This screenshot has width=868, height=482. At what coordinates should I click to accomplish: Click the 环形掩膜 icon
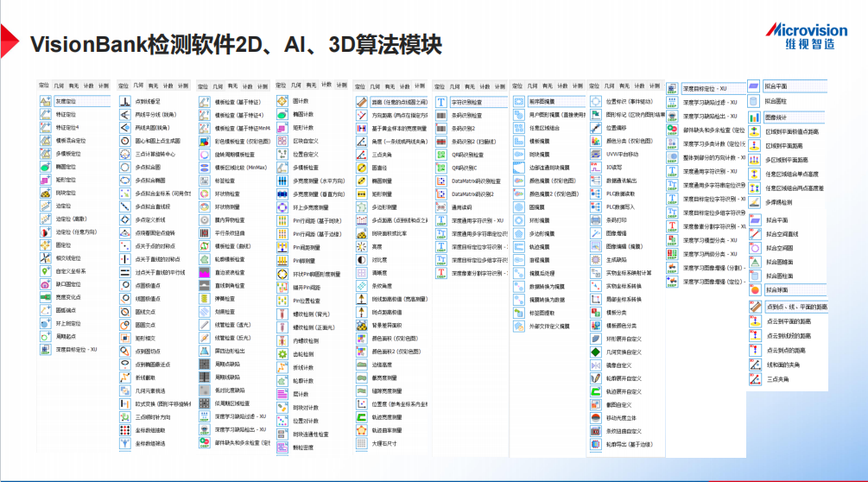[519, 220]
